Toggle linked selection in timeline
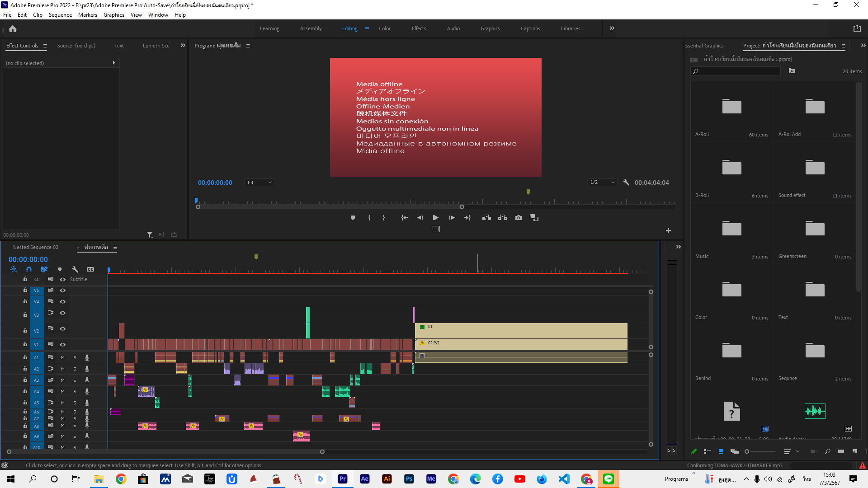The height and width of the screenshot is (488, 868). (x=44, y=269)
